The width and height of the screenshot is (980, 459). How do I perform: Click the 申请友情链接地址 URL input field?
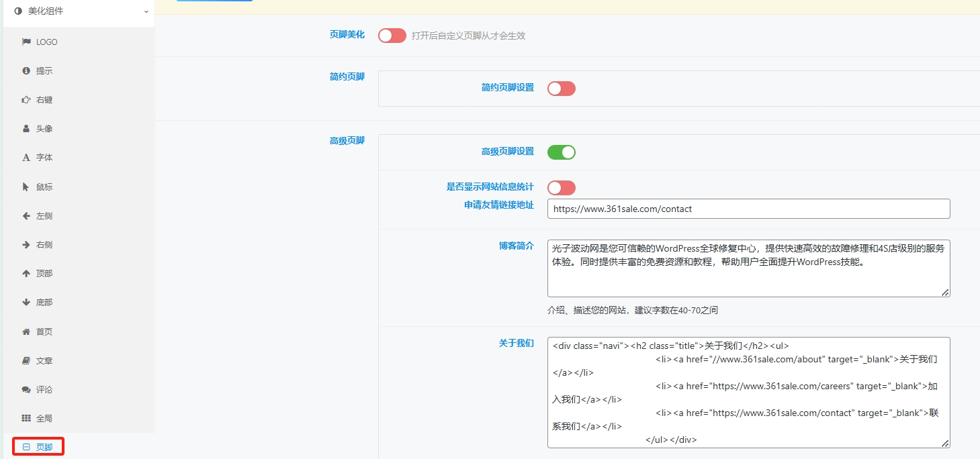click(x=748, y=209)
